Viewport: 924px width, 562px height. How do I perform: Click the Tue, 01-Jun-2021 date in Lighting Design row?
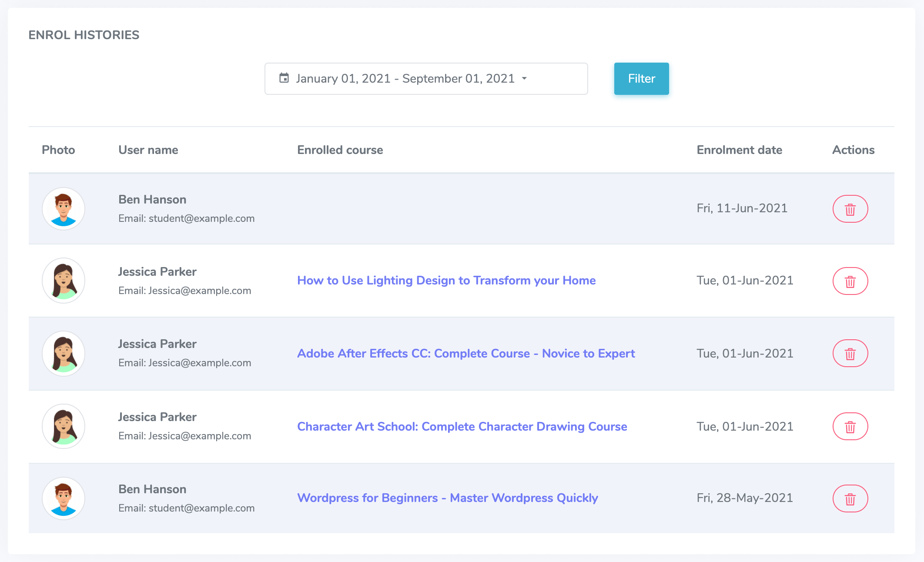click(x=745, y=281)
